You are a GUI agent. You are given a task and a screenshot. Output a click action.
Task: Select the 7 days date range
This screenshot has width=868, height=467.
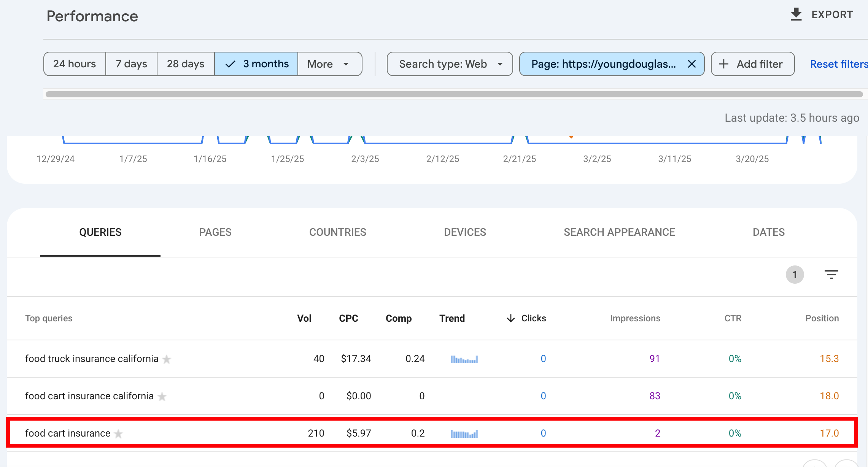coord(131,64)
